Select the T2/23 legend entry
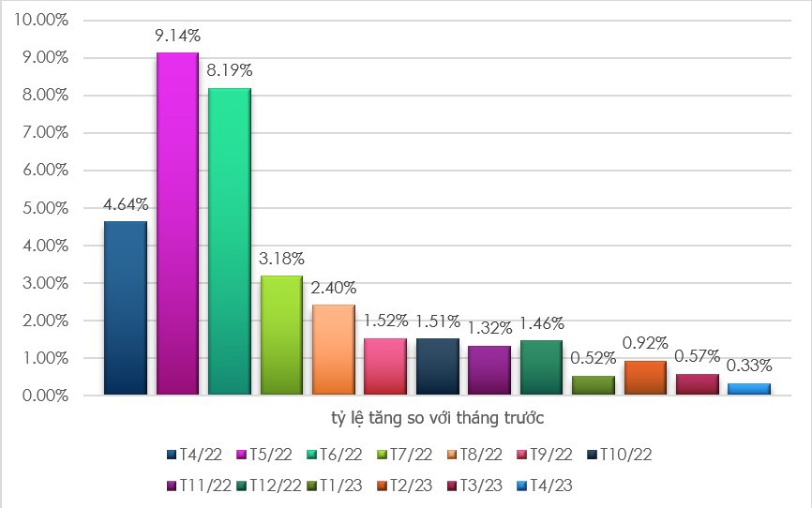Screen dimensions: 812x508 404,486
